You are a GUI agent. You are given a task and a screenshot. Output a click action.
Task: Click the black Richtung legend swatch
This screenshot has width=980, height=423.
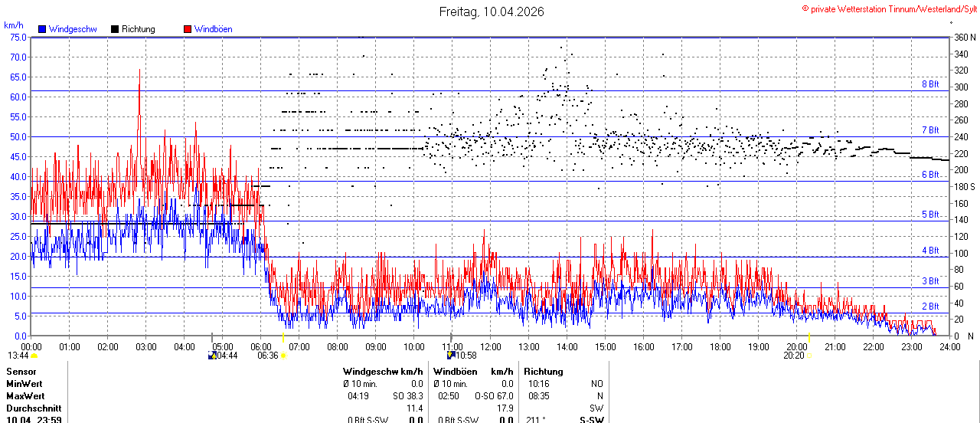point(115,29)
